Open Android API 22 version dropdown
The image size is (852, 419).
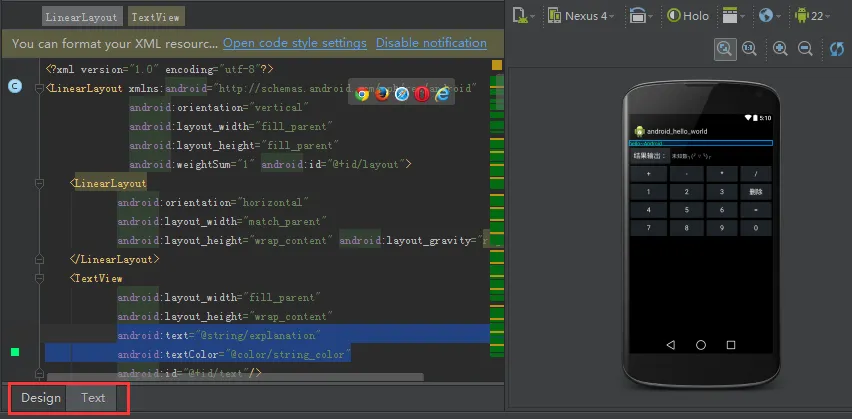(x=812, y=16)
